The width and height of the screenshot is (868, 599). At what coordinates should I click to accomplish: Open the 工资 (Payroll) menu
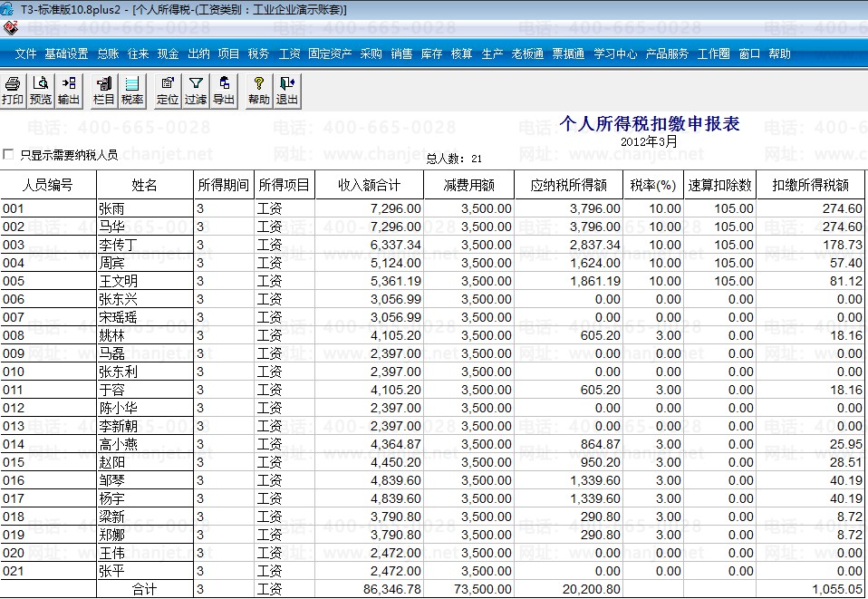[x=290, y=54]
